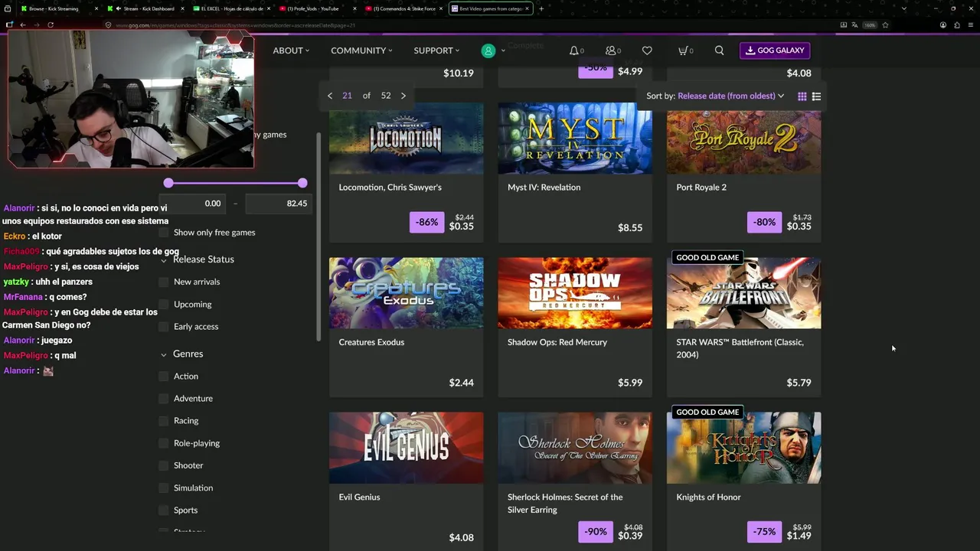Check the Upcoming filter
This screenshot has width=980, height=551.
(164, 304)
